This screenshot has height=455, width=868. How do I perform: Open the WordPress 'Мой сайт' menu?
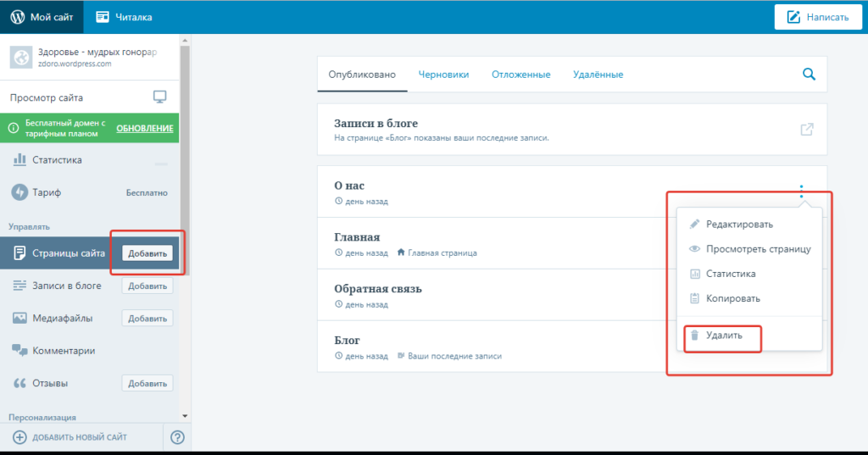tap(42, 17)
